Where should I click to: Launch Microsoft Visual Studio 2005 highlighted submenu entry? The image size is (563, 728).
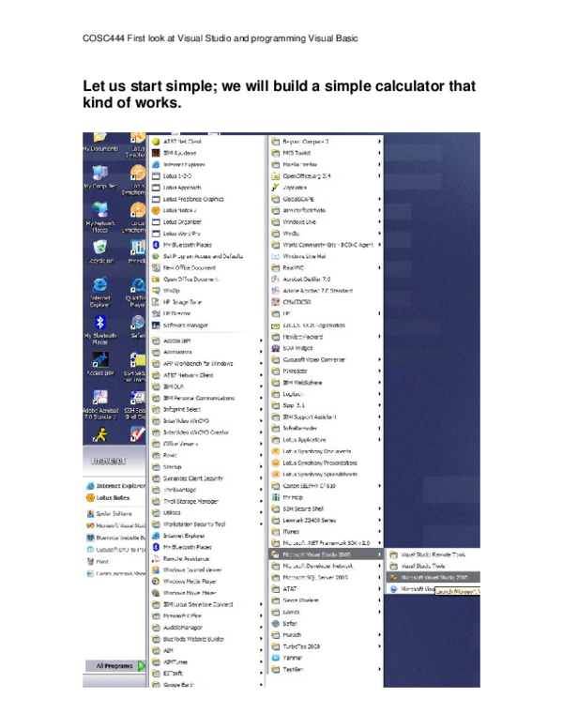[433, 577]
